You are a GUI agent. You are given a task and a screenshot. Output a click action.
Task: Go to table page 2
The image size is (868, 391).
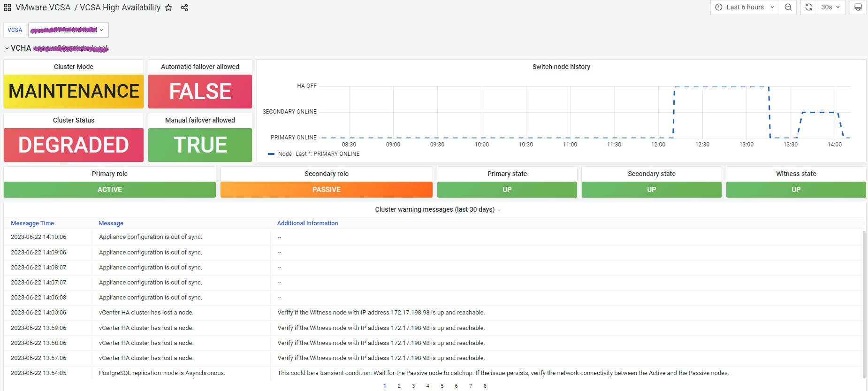[399, 386]
